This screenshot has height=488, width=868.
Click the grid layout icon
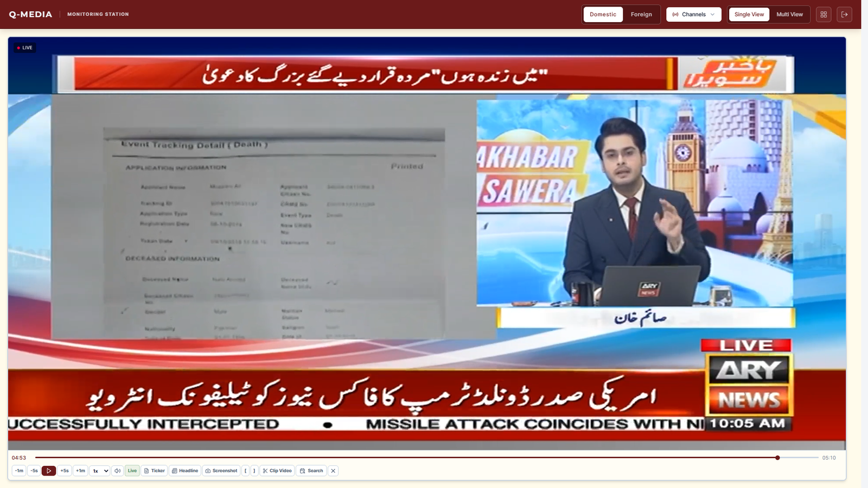click(824, 14)
